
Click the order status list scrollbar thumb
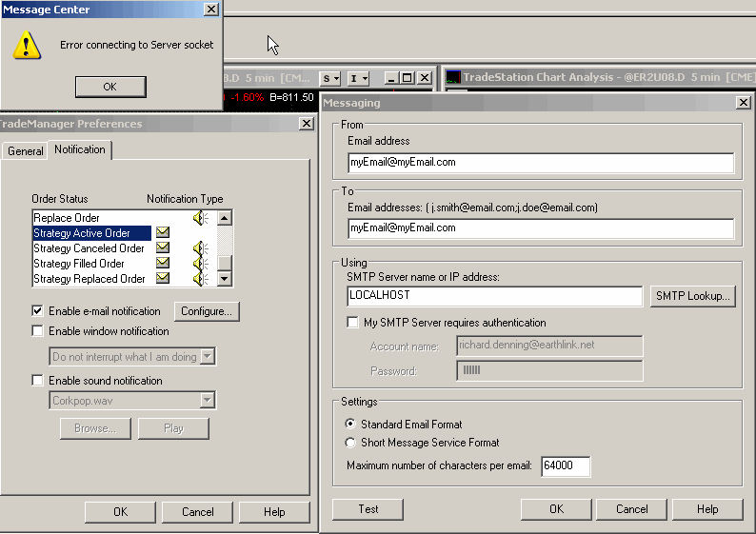click(x=224, y=263)
